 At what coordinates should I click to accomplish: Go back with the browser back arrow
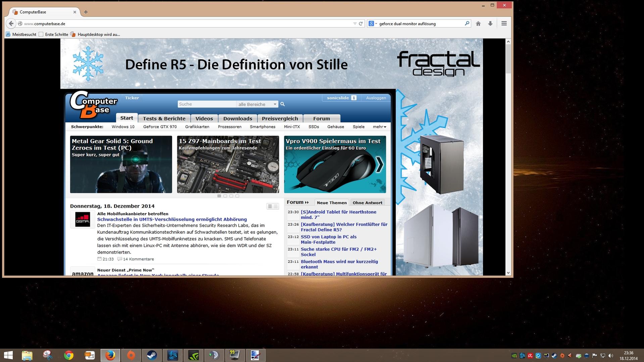click(x=11, y=23)
